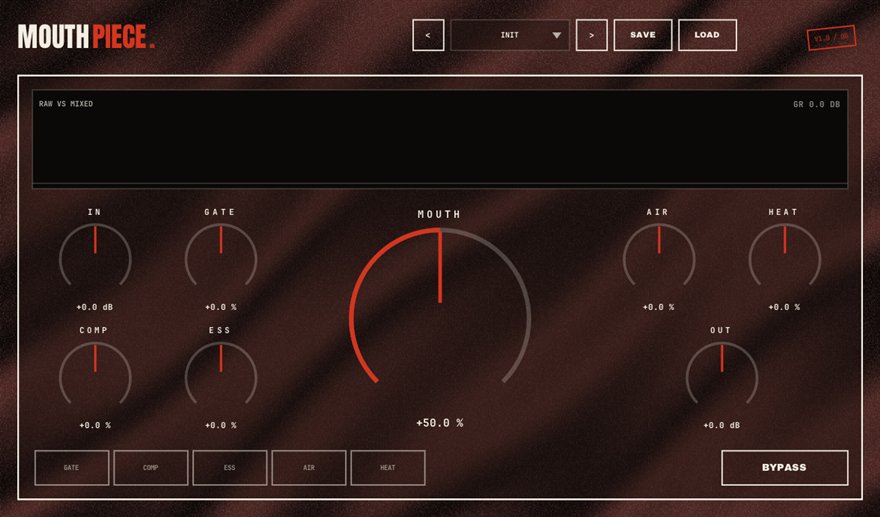Screen dimensions: 880x517
Task: Click the HEAT value +0.0 %
Action: pyautogui.click(x=784, y=307)
